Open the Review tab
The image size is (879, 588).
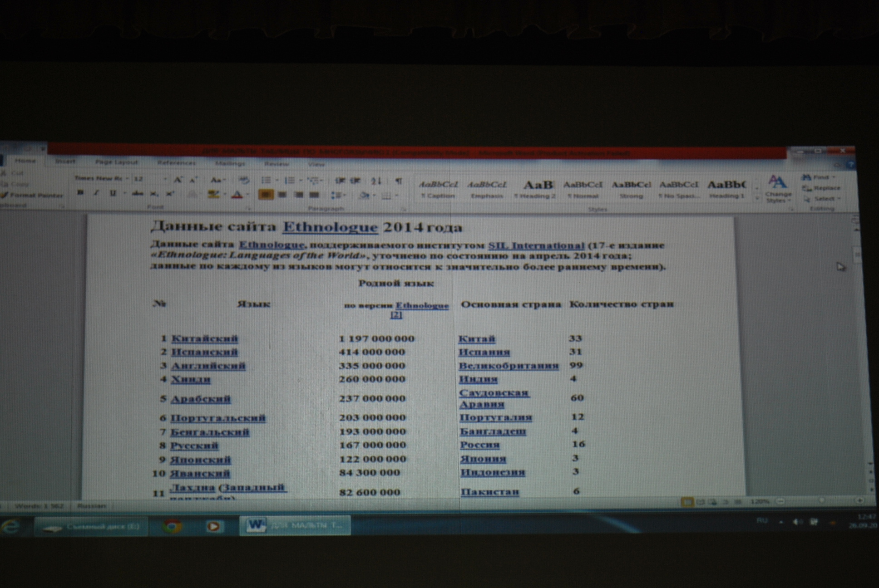(x=277, y=164)
